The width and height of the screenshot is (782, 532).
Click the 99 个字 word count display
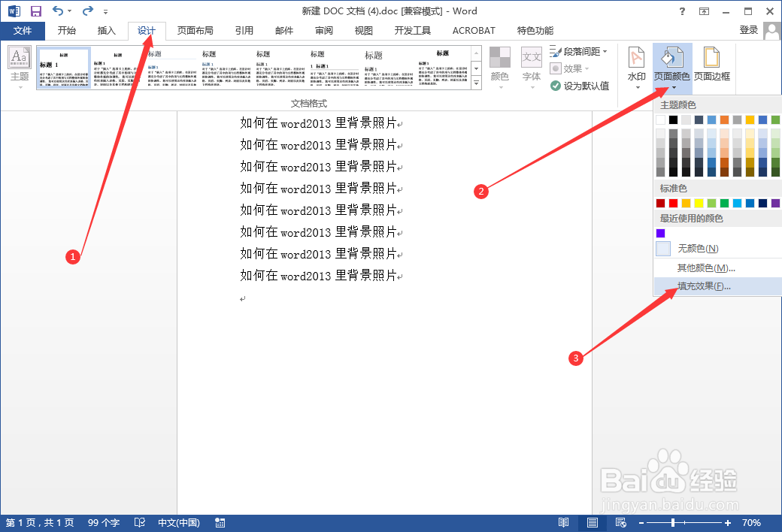[102, 522]
